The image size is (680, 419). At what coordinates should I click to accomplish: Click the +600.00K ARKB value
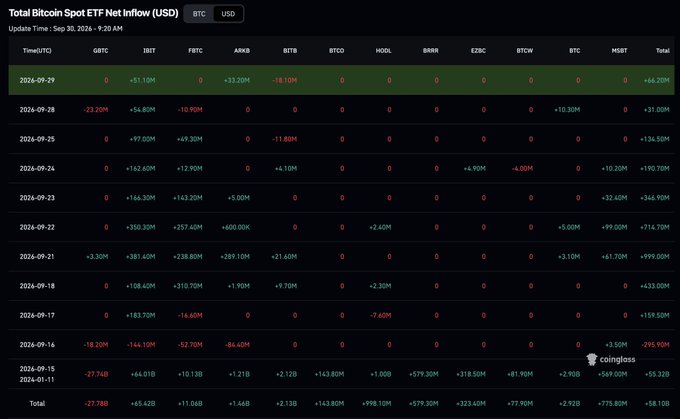coord(235,227)
